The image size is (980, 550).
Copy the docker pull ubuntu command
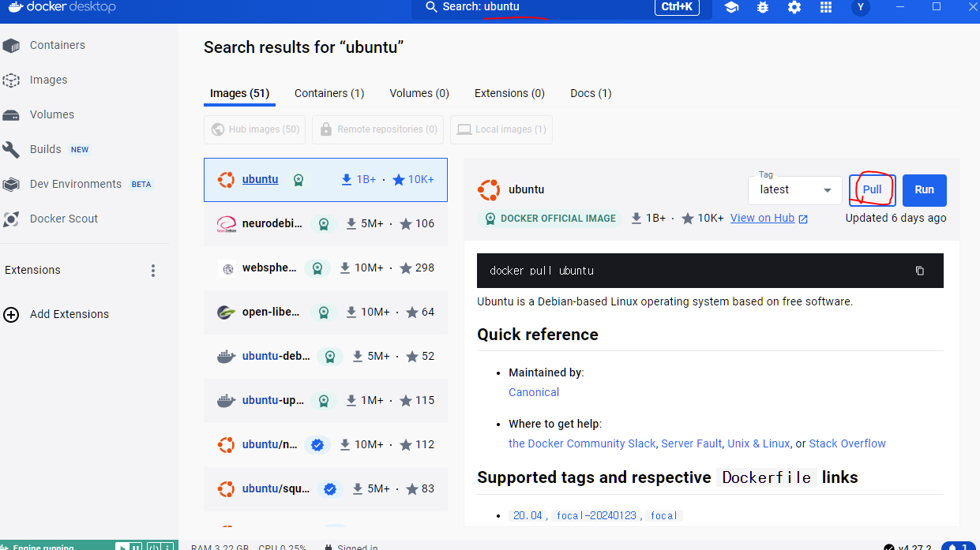919,271
